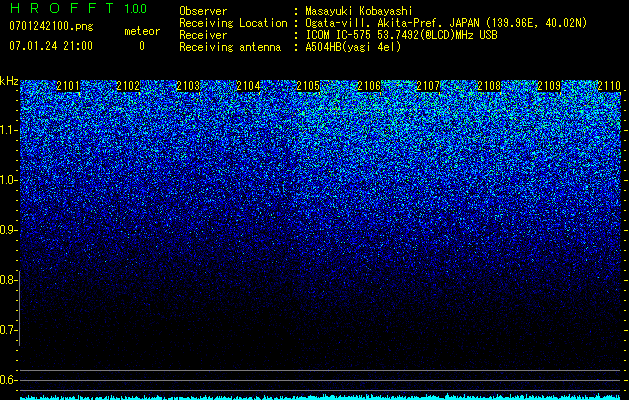
Task: Click the HROFFT 1.0.0 title text
Action: (x=78, y=8)
